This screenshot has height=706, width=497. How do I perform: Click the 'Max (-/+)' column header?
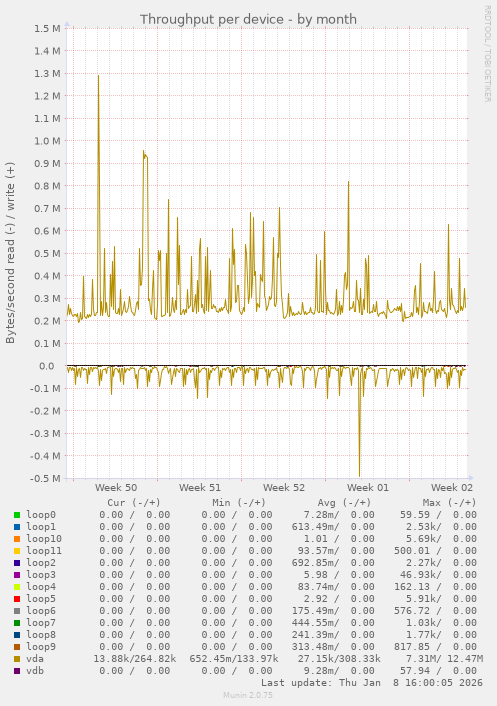(x=449, y=502)
